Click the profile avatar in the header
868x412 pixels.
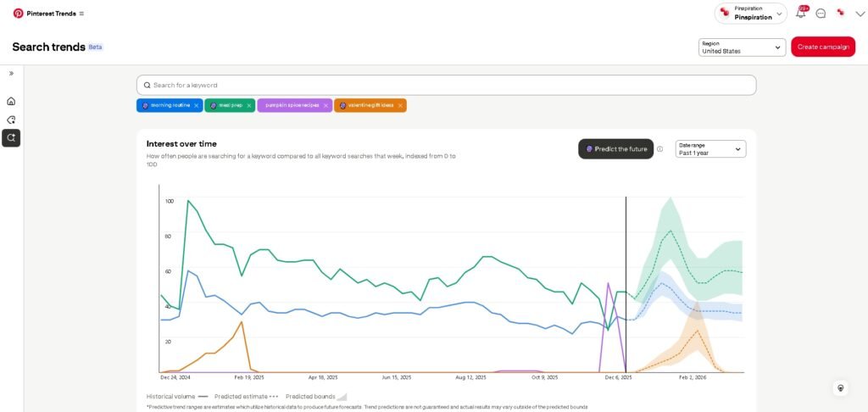[x=841, y=13]
